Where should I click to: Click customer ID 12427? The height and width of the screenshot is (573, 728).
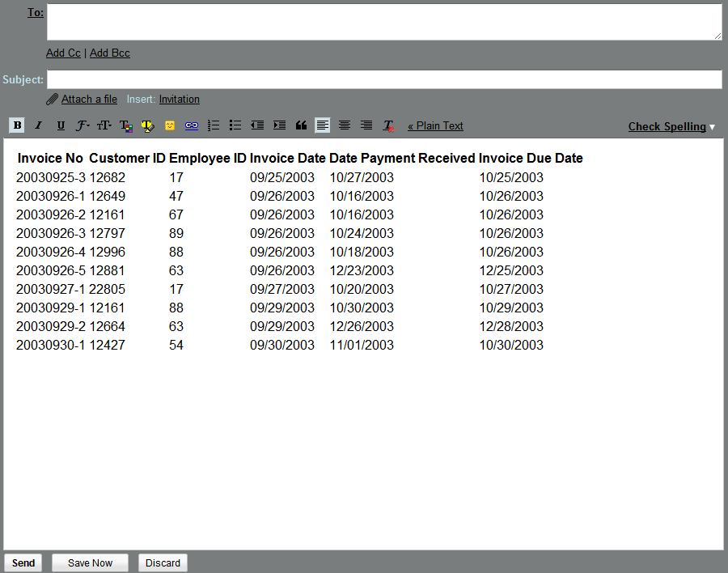pyautogui.click(x=108, y=345)
